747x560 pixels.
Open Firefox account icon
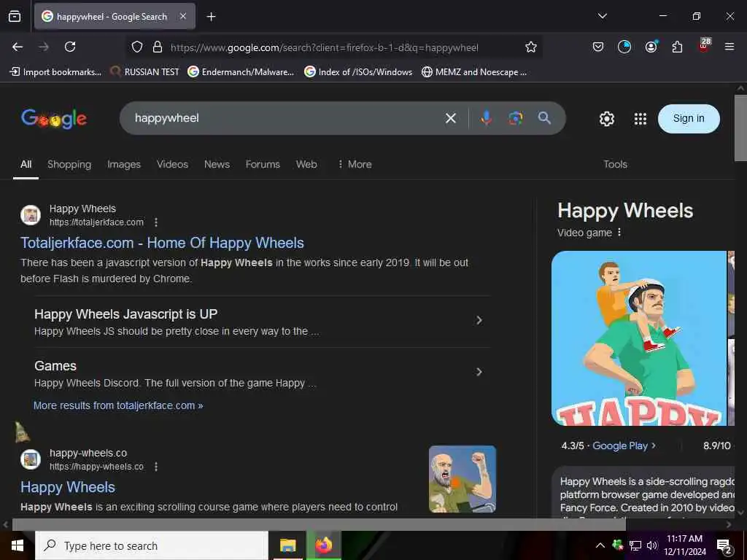pyautogui.click(x=651, y=47)
